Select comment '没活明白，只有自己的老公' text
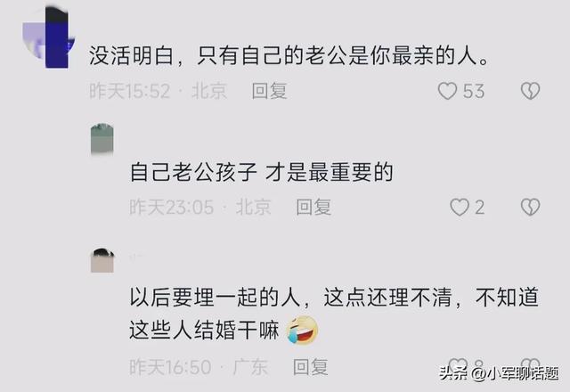The height and width of the screenshot is (392, 570). coord(289,55)
